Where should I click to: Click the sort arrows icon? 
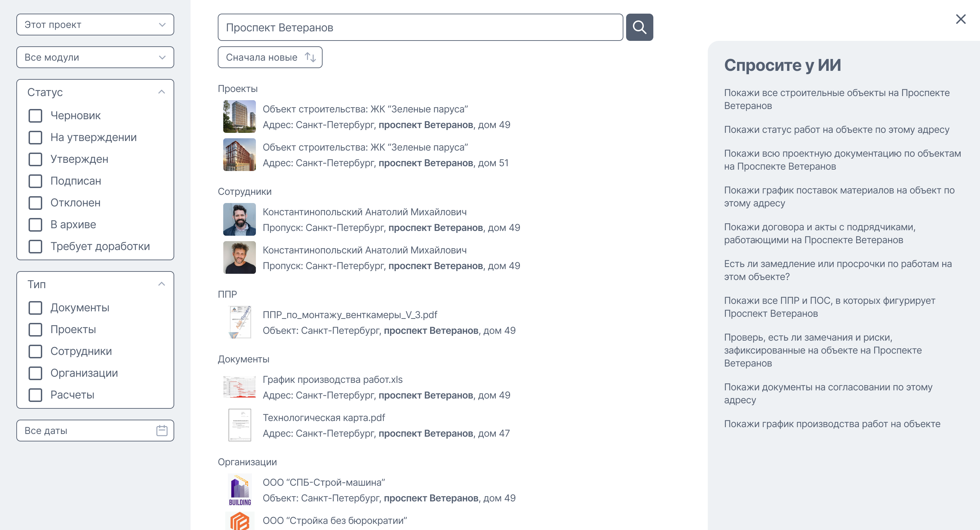click(x=310, y=58)
